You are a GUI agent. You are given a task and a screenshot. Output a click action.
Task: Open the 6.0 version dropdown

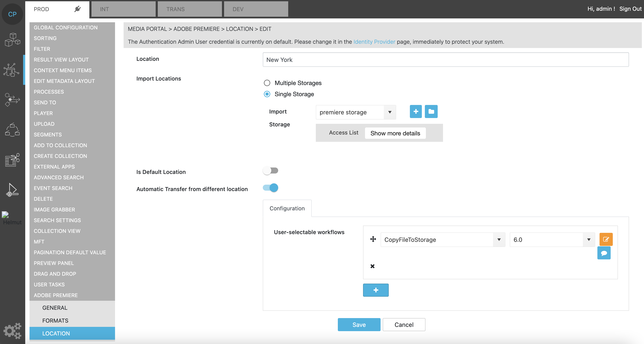pyautogui.click(x=588, y=240)
